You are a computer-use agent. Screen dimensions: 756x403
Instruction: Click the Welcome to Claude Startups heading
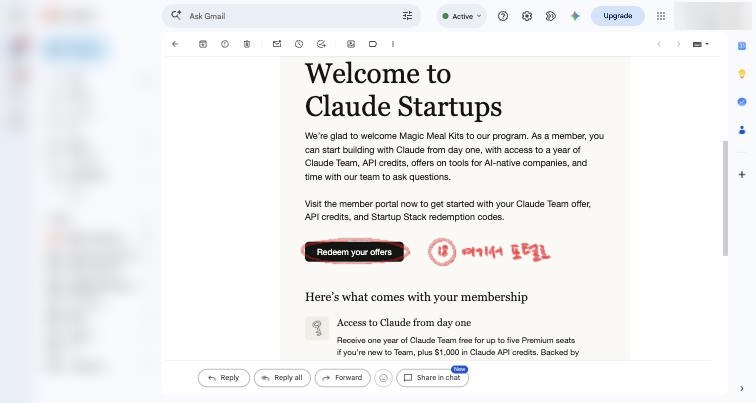(403, 90)
